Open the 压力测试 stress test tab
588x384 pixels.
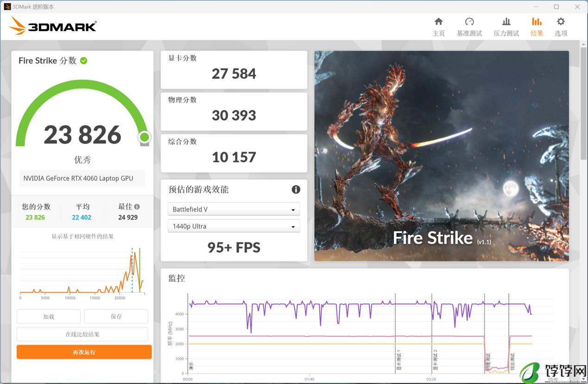pos(506,27)
